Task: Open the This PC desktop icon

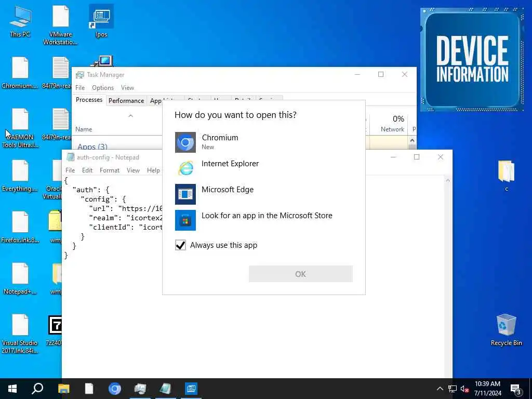Action: [20, 21]
